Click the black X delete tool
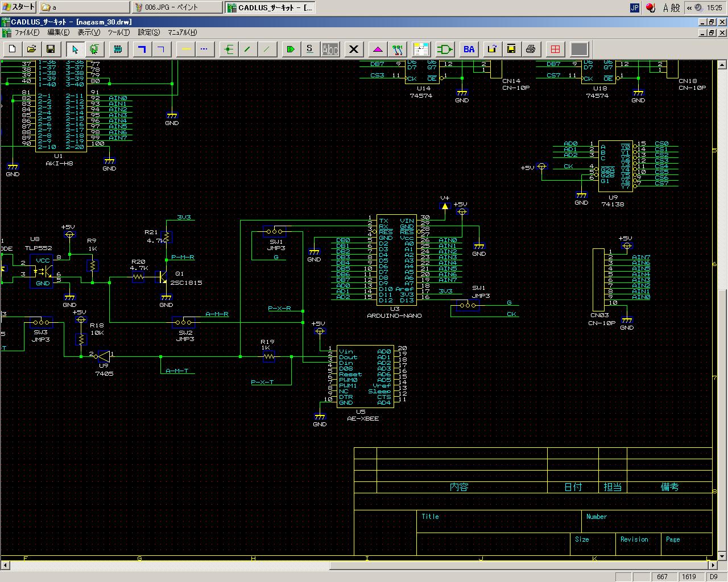The image size is (728, 582). tap(354, 49)
